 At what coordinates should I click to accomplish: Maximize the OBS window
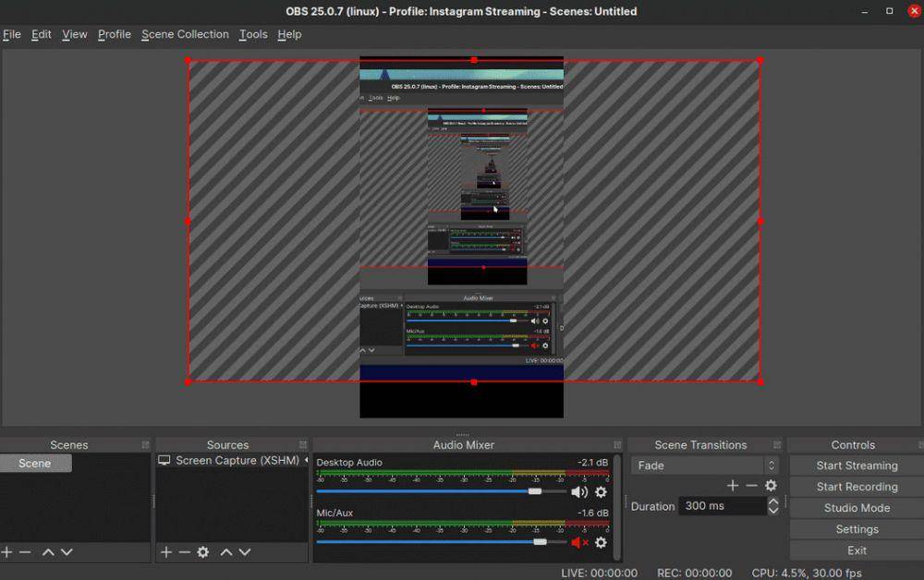889,11
